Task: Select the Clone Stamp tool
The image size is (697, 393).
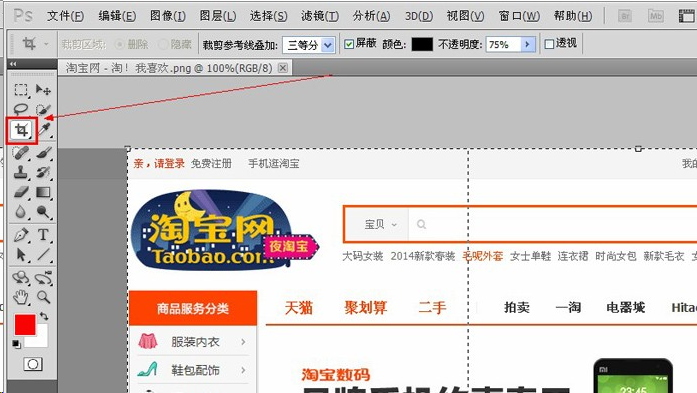Action: pos(21,172)
